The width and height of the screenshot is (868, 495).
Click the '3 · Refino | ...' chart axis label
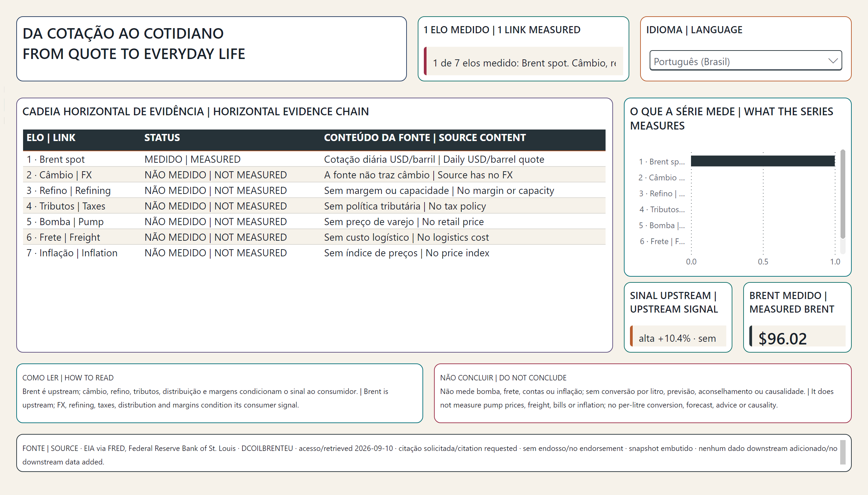point(662,194)
